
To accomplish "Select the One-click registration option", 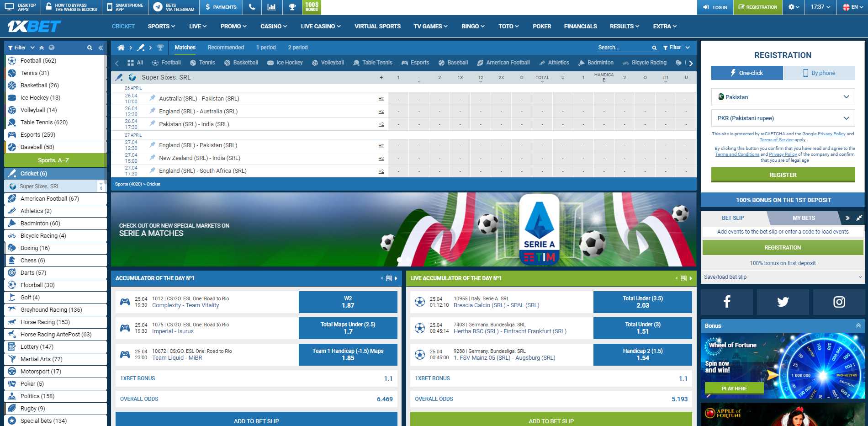I will click(x=747, y=73).
